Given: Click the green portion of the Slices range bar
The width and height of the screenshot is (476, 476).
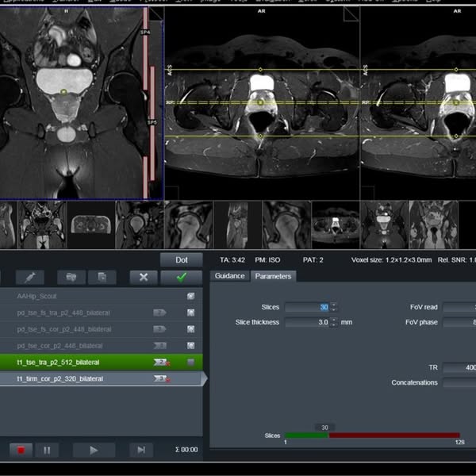Looking at the screenshot, I should [x=306, y=436].
